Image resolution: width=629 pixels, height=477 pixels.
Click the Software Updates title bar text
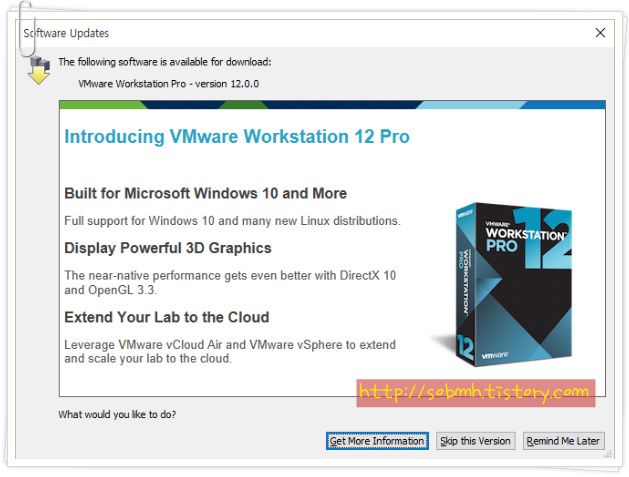click(x=66, y=33)
